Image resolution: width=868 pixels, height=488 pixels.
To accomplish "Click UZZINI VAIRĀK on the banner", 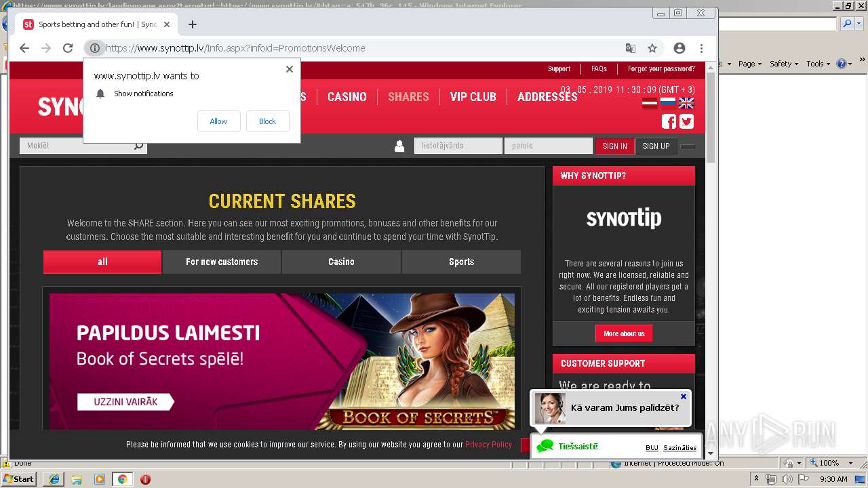I will click(x=125, y=402).
